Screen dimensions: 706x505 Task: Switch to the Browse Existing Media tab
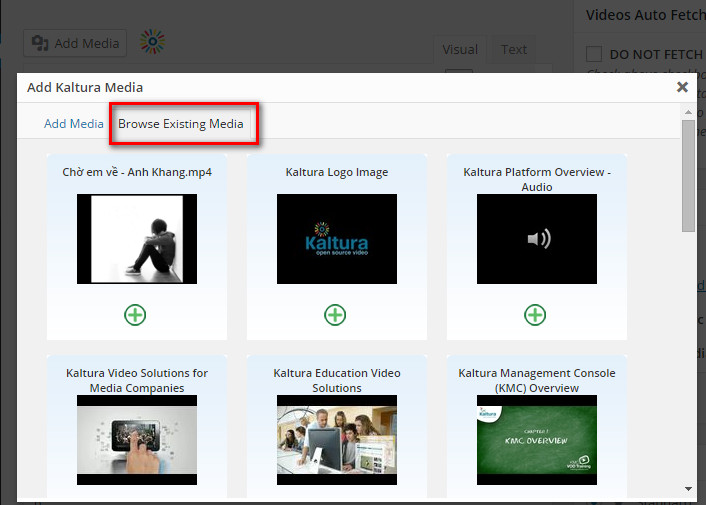pos(181,124)
